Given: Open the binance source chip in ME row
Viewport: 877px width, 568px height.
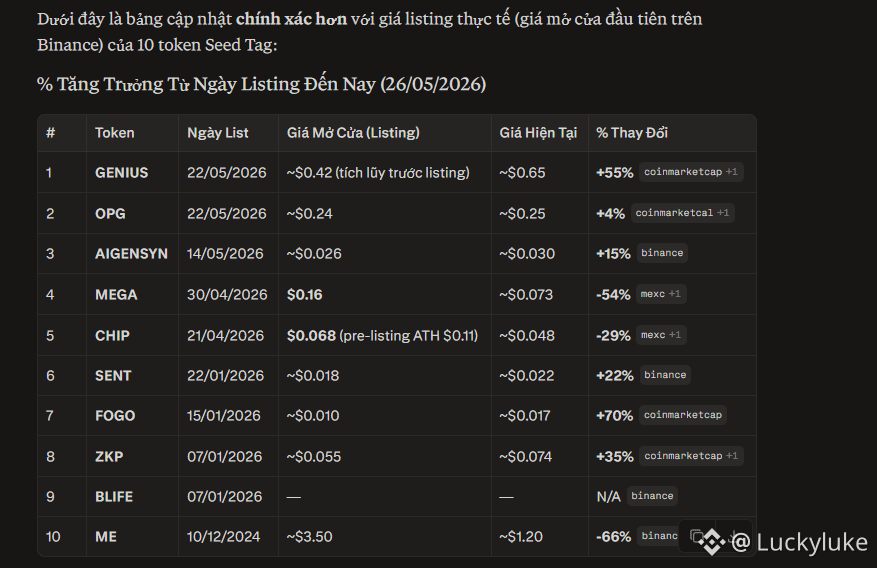Looking at the screenshot, I should 659,536.
